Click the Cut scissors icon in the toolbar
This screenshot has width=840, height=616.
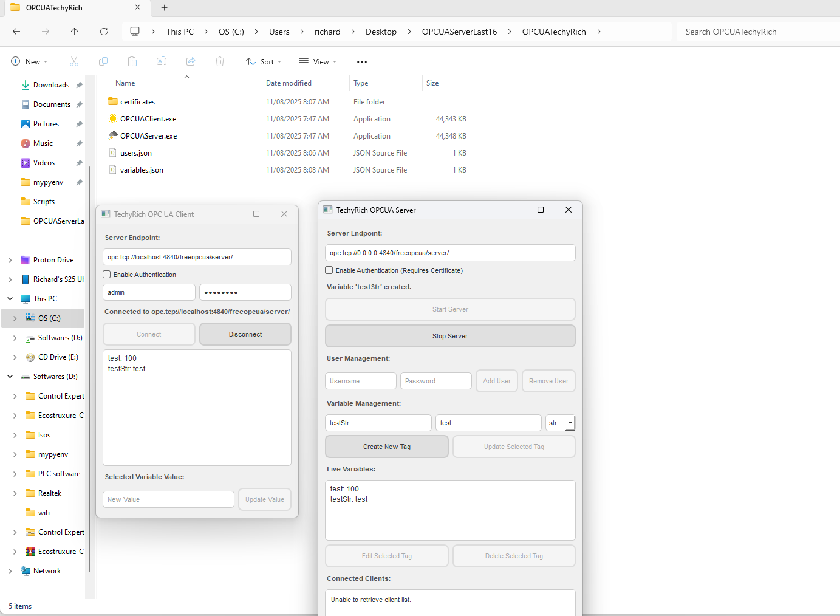point(74,61)
